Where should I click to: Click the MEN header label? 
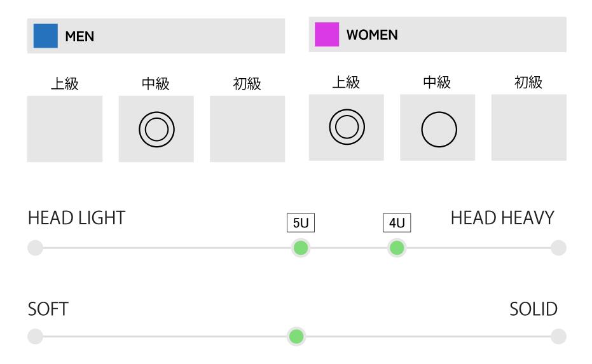point(79,37)
